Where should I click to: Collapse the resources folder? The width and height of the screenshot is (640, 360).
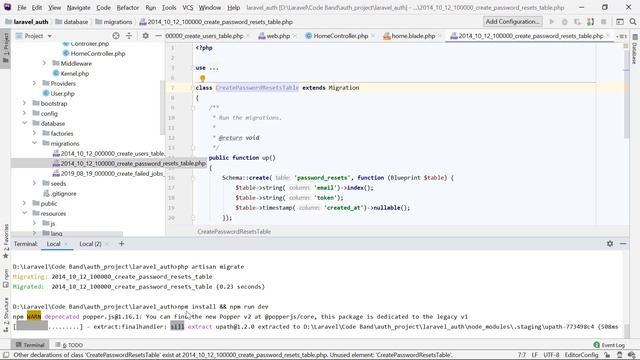pyautogui.click(x=24, y=213)
